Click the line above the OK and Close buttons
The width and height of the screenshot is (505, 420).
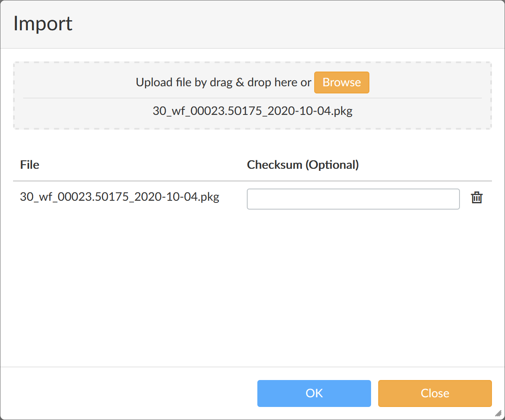point(253,367)
